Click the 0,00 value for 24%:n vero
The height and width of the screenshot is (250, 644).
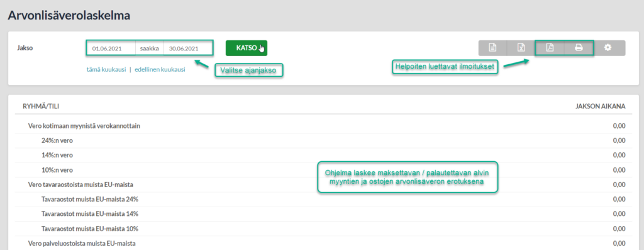[619, 140]
